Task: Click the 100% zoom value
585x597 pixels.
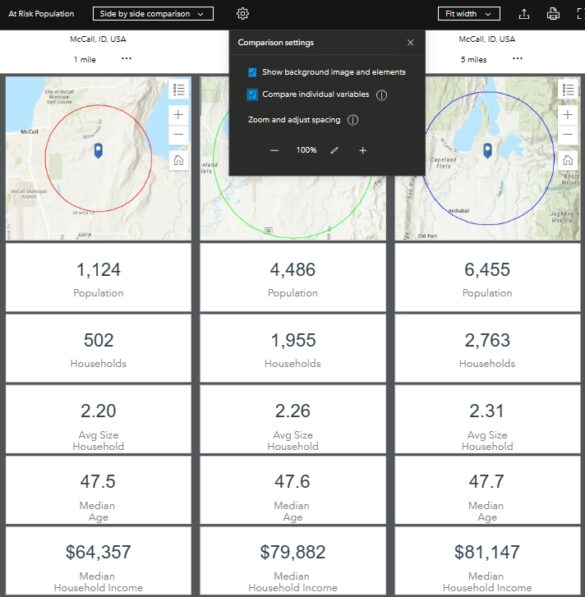Action: point(307,150)
